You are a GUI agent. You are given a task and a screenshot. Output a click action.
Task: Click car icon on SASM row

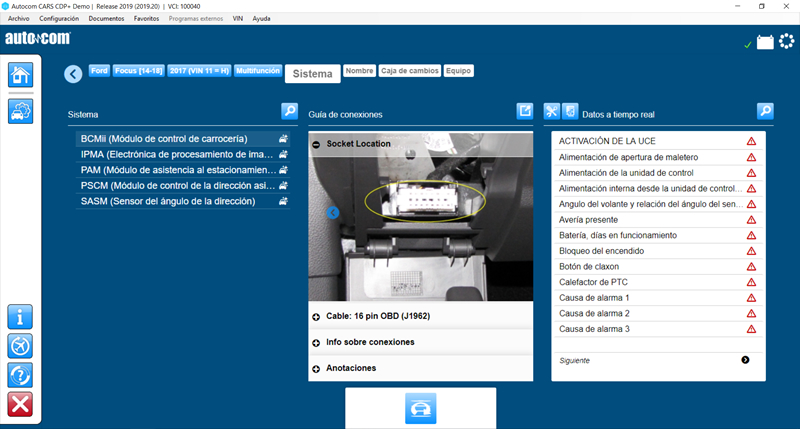[x=283, y=201]
